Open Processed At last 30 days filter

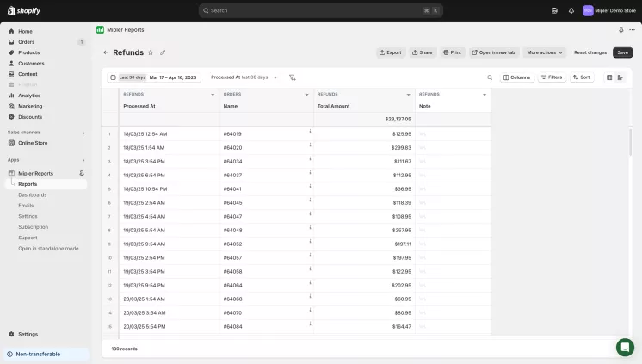tap(244, 77)
